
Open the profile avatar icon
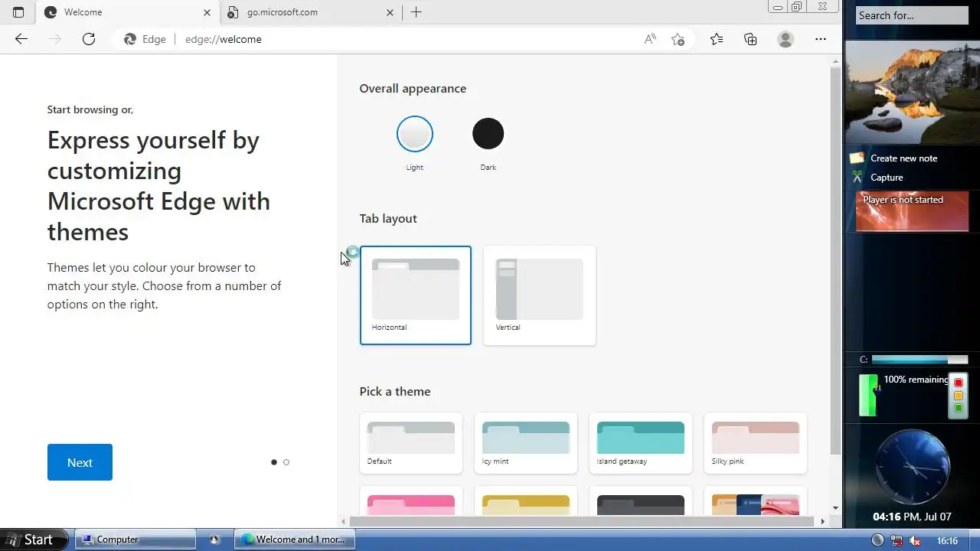[786, 39]
